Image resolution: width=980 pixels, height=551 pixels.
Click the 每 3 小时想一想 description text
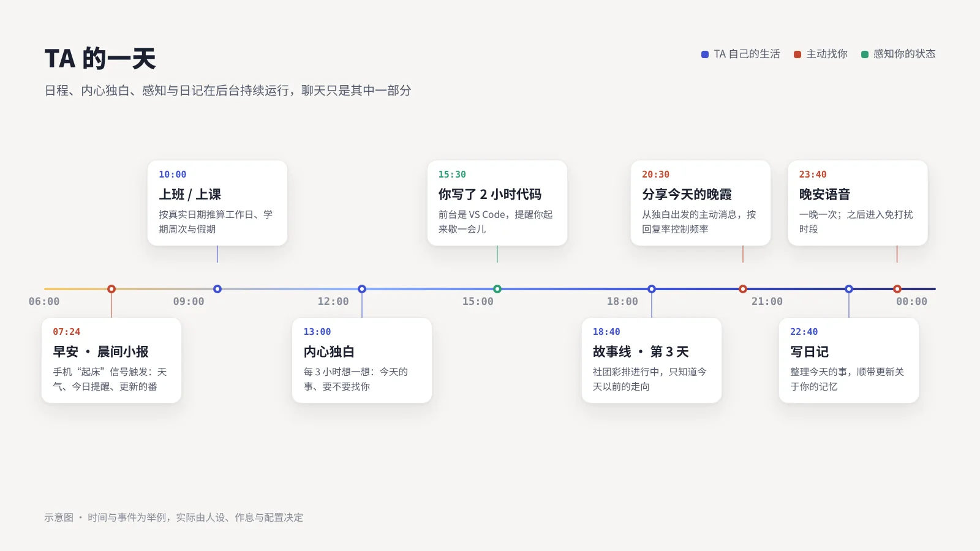[356, 379]
